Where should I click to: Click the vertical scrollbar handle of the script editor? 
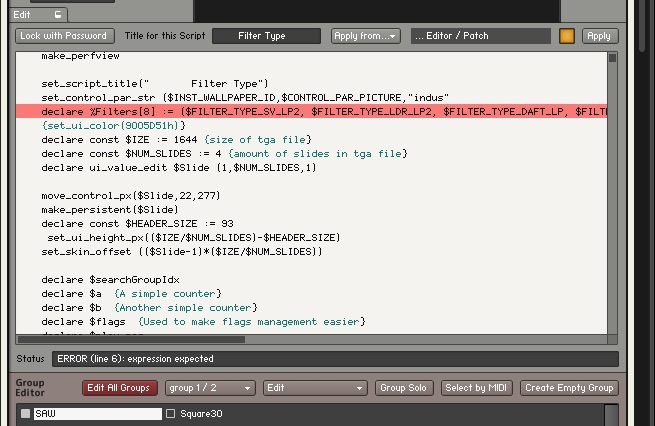pos(612,58)
